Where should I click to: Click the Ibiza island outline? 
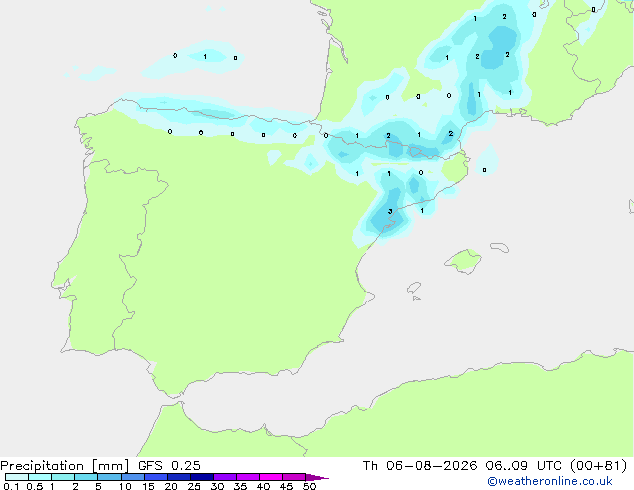pos(414,288)
